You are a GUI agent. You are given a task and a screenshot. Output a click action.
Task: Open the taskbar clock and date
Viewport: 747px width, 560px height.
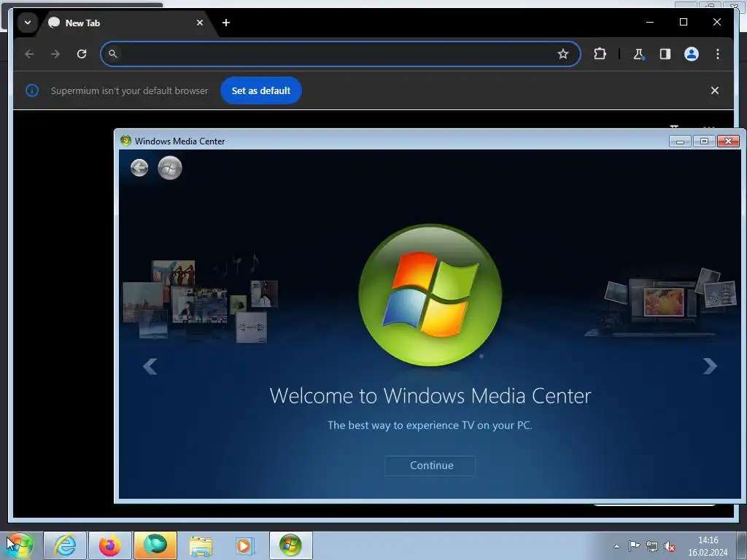point(708,546)
